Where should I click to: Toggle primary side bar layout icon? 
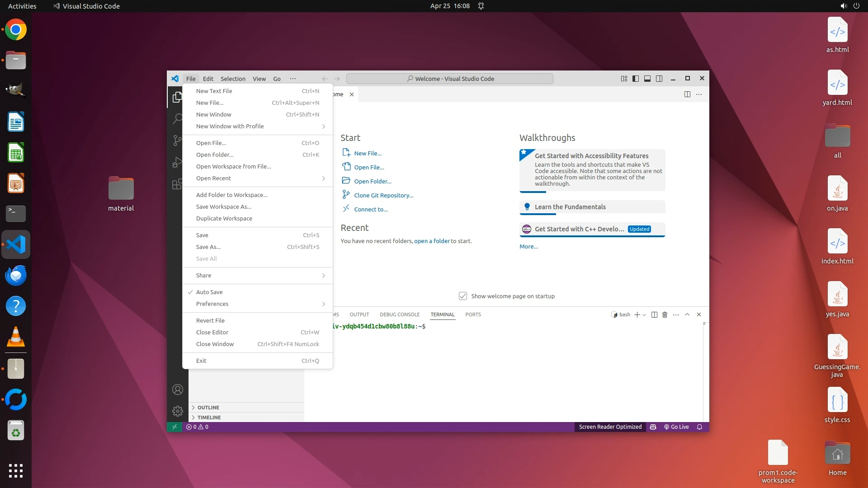pos(635,79)
